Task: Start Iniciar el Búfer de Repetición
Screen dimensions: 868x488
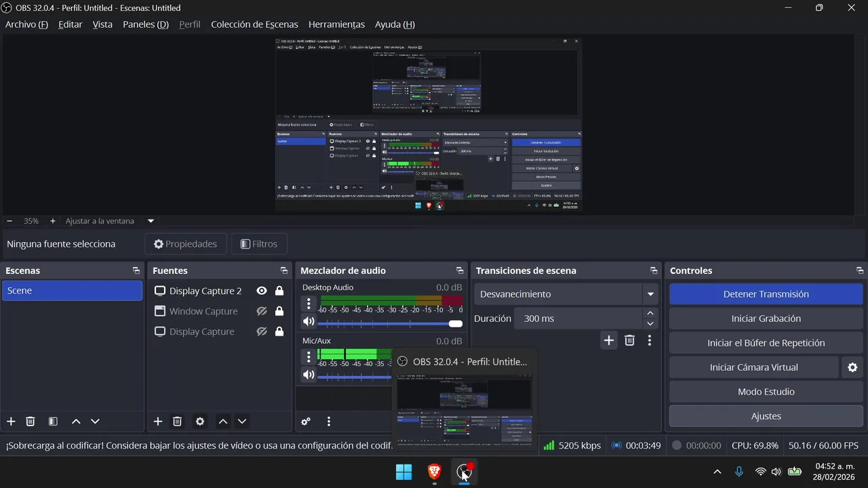Action: coord(766,343)
